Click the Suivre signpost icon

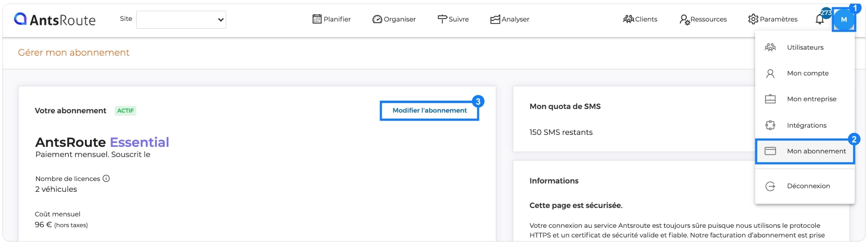point(442,19)
